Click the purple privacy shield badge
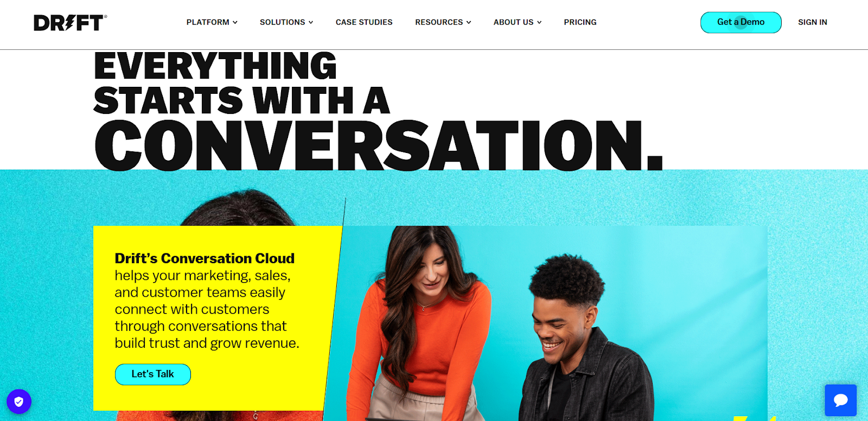This screenshot has height=421, width=868. point(19,402)
